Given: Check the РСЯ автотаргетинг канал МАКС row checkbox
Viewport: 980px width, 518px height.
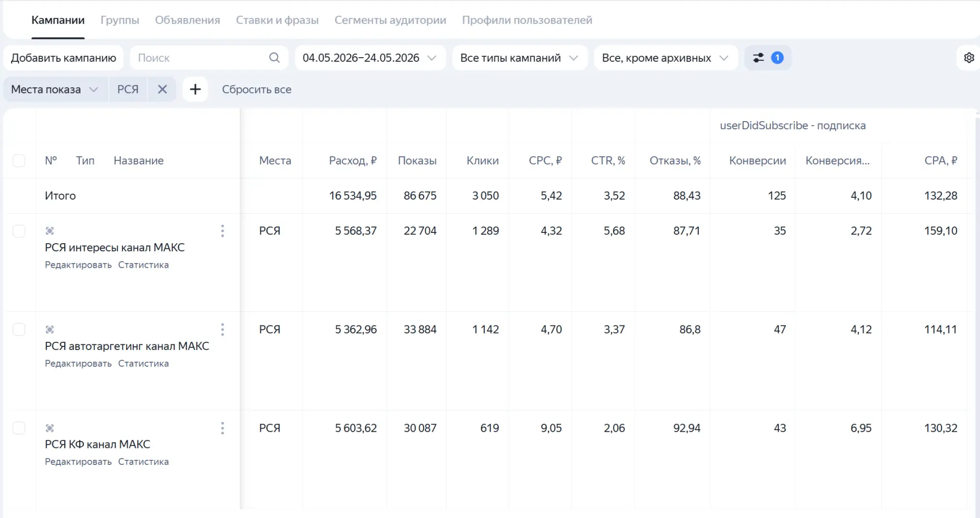Looking at the screenshot, I should [19, 329].
